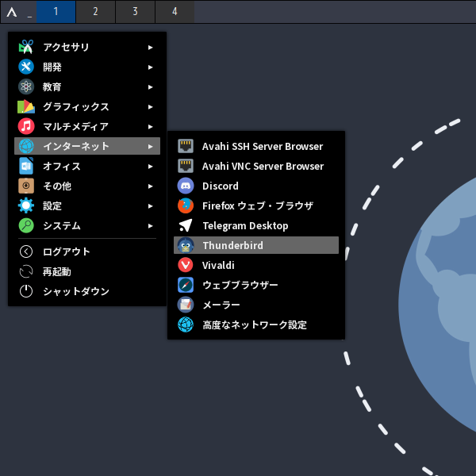Image resolution: width=476 pixels, height=476 pixels.
Task: Click the red Vivaldi browser icon
Action: click(186, 266)
